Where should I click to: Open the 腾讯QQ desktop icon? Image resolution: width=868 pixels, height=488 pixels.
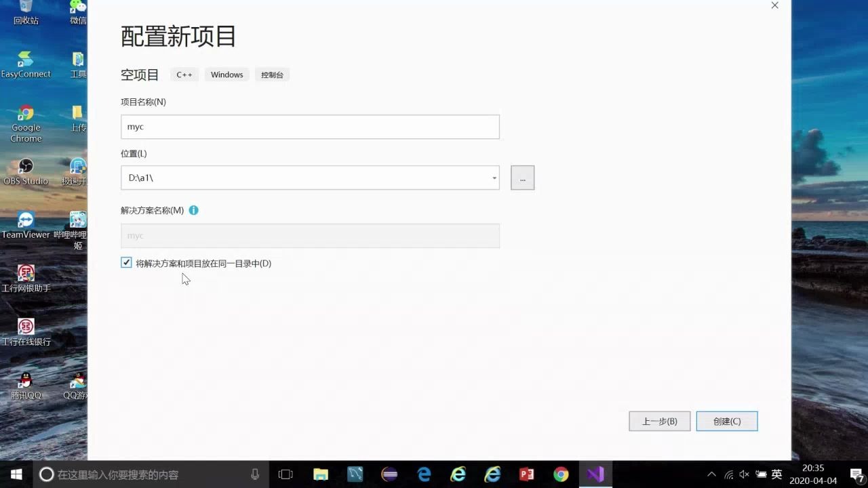tap(26, 386)
